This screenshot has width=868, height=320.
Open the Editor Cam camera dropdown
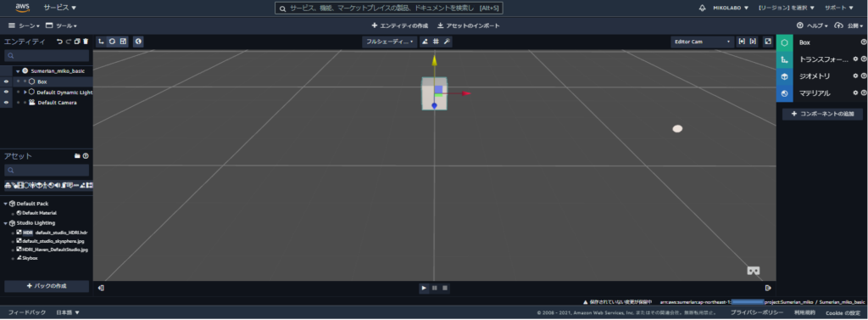pos(702,42)
